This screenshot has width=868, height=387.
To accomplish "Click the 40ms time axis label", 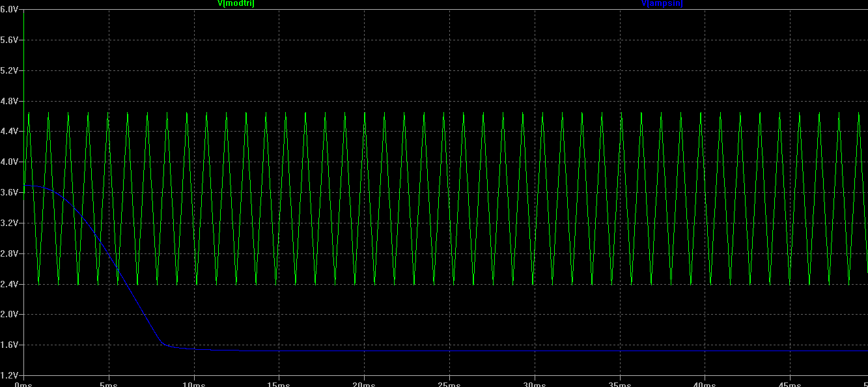I will 705,382.
